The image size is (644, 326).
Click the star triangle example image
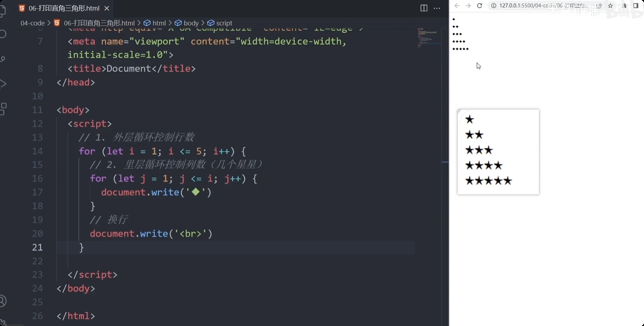pos(498,152)
